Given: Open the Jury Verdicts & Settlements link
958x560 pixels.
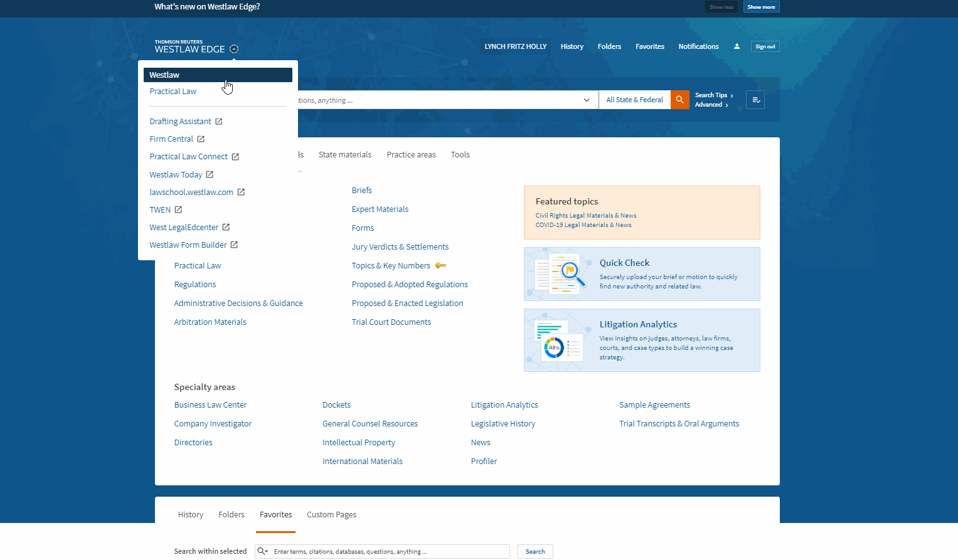Looking at the screenshot, I should 400,247.
